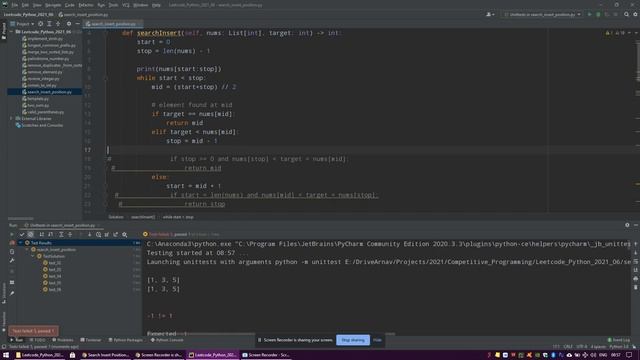The width and height of the screenshot is (640, 360).
Task: Click the rerun failed tests icon
Action: [x=12, y=242]
